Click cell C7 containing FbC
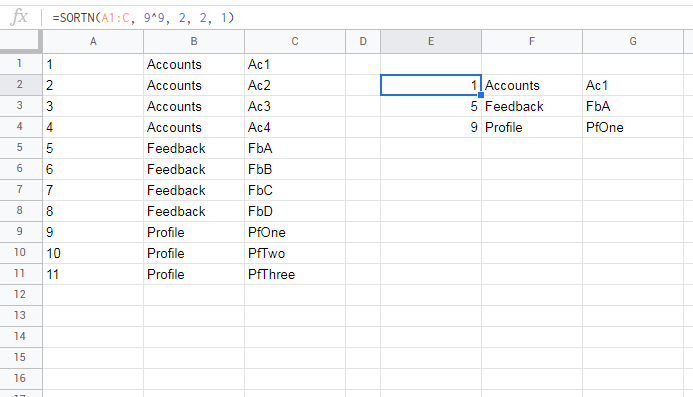693x397 pixels. 295,190
